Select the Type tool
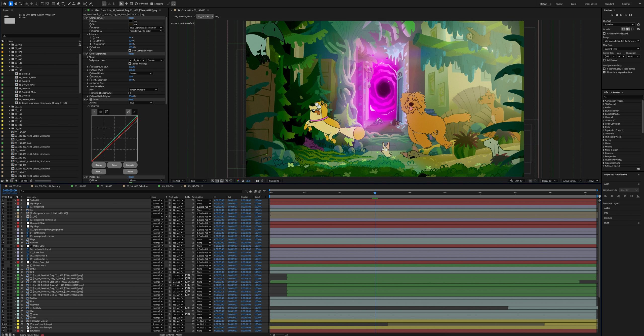 (x=63, y=4)
